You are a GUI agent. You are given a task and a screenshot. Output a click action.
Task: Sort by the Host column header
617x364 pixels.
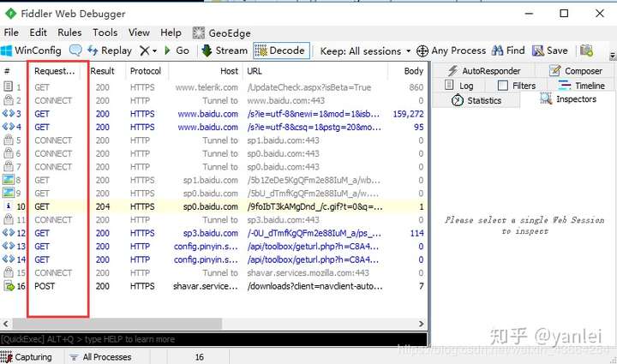tap(229, 71)
